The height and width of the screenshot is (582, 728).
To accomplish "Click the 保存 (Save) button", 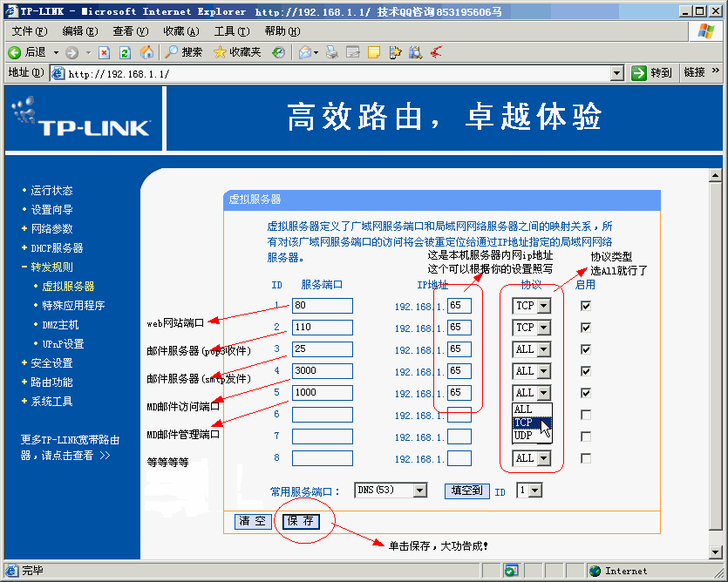I will pyautogui.click(x=302, y=521).
